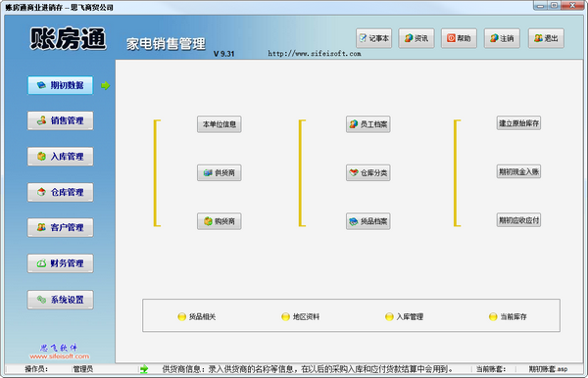
Task: Open 帮助 help
Action: click(x=459, y=38)
